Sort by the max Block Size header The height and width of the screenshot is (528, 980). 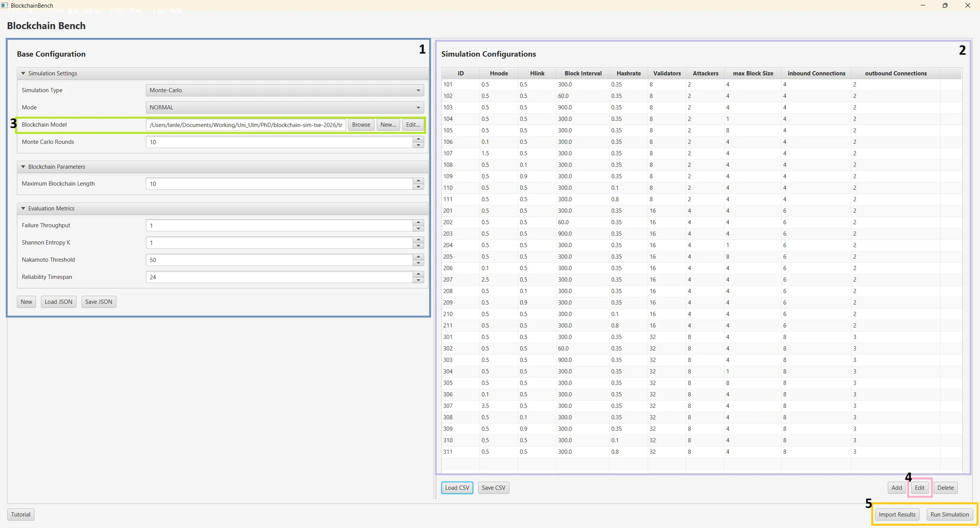753,73
